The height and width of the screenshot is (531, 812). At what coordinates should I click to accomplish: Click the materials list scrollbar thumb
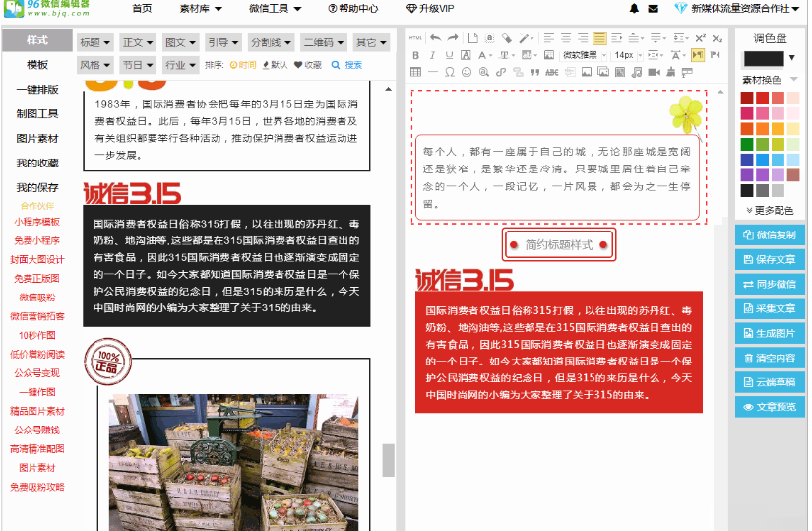click(x=389, y=460)
